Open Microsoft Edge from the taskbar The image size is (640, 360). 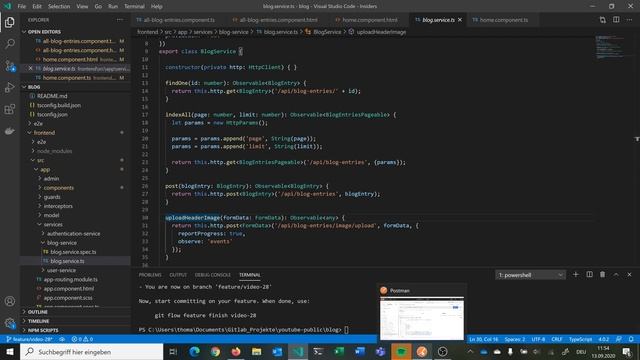coord(194,351)
